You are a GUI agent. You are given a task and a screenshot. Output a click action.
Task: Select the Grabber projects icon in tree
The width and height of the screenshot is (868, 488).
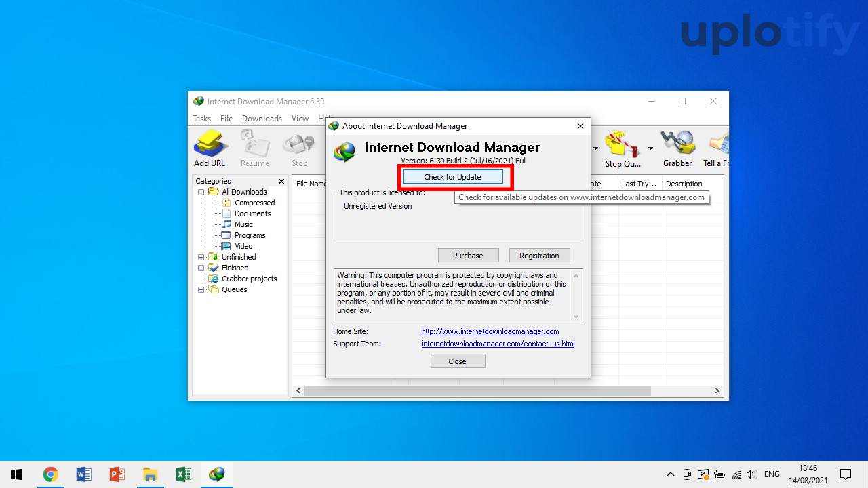pyautogui.click(x=214, y=279)
